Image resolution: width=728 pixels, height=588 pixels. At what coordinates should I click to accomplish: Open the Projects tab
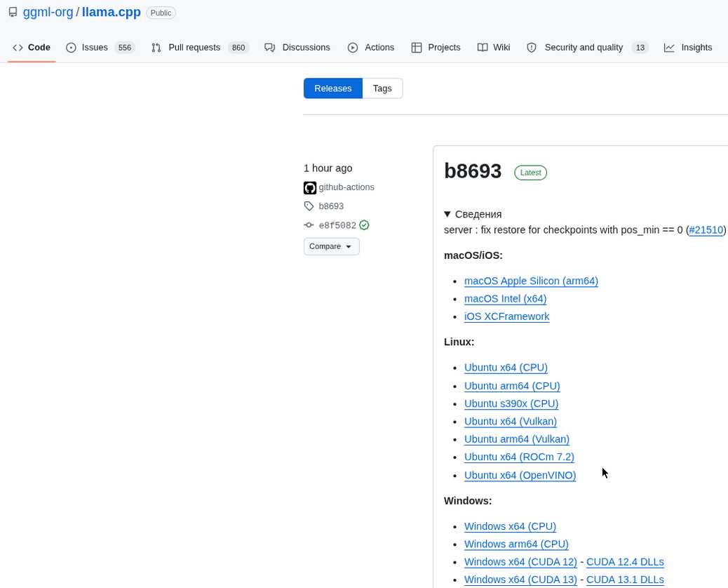[x=436, y=48]
